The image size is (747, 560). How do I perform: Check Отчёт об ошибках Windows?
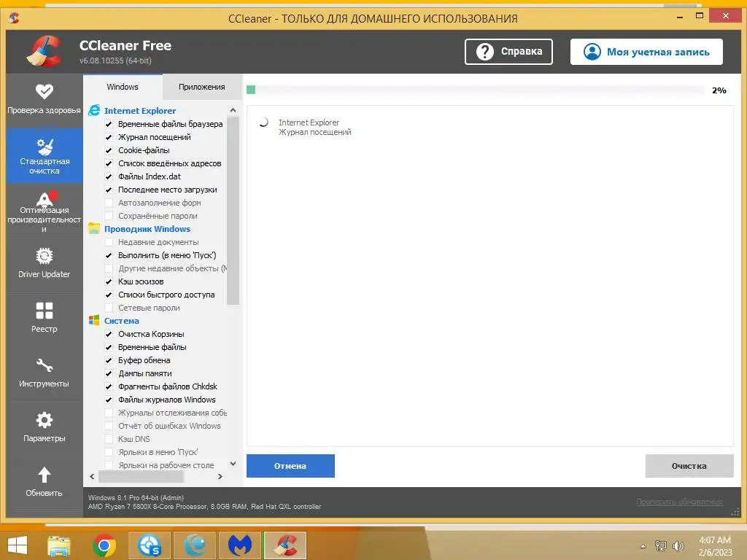109,426
